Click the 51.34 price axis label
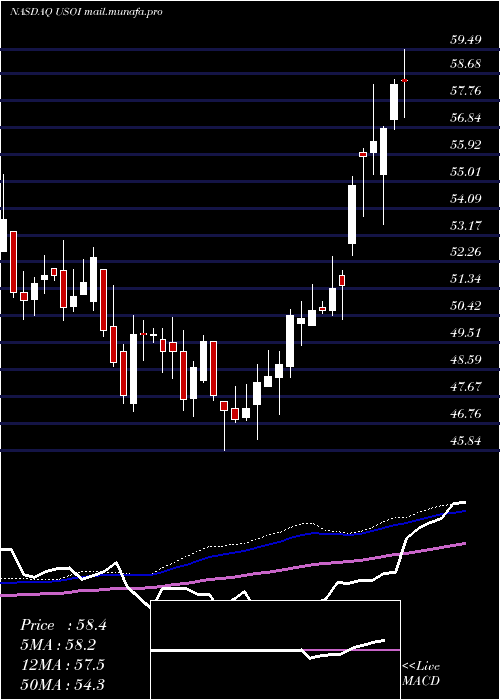 [466, 279]
